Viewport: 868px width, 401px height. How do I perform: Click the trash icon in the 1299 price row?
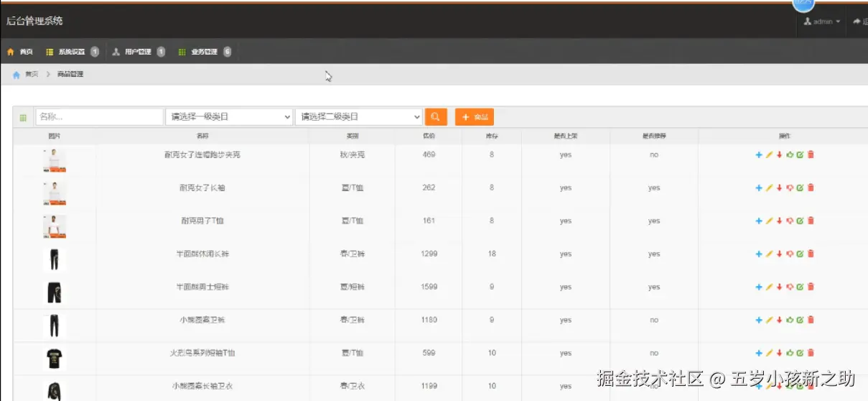pyautogui.click(x=811, y=254)
